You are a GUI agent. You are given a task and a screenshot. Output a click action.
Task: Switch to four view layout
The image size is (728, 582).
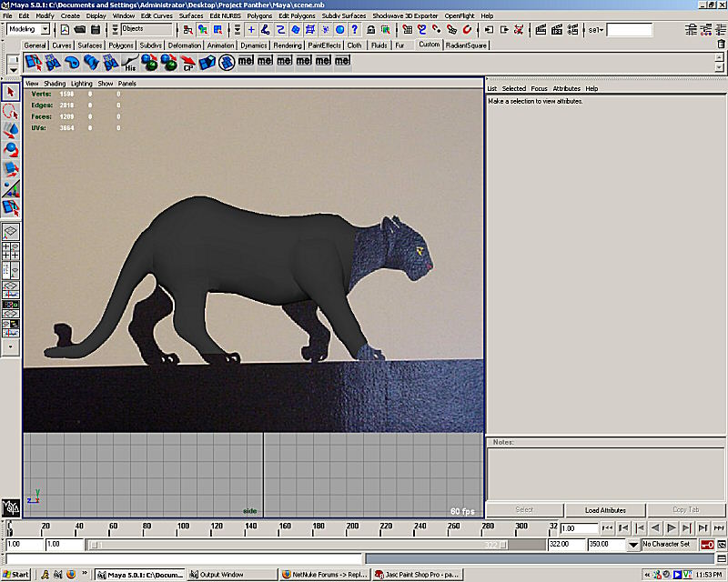coord(11,251)
